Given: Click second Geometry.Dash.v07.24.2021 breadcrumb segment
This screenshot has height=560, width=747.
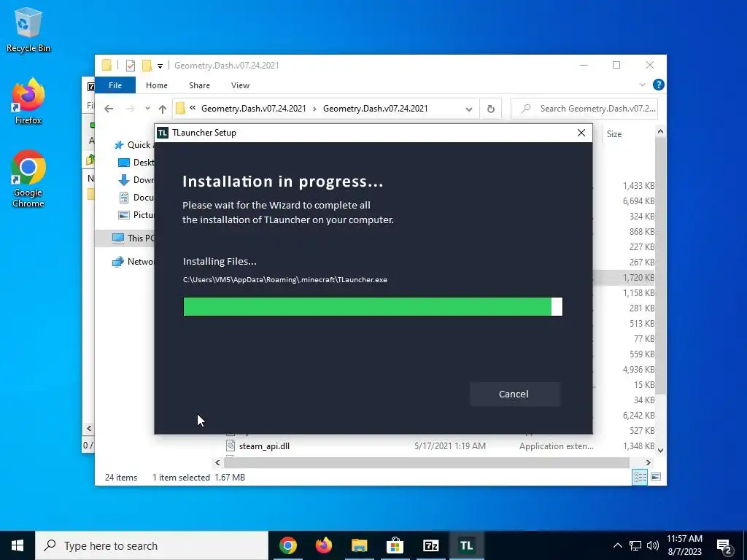Looking at the screenshot, I should [376, 109].
